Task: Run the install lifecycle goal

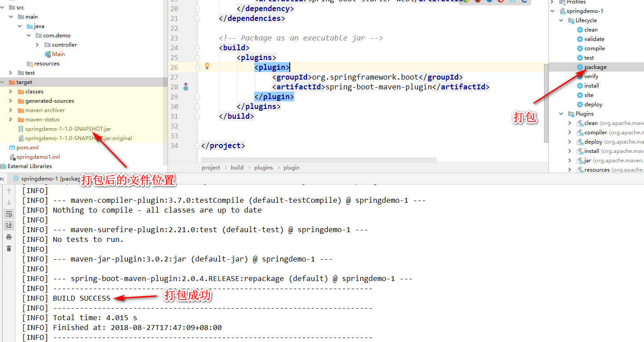Action: [592, 86]
